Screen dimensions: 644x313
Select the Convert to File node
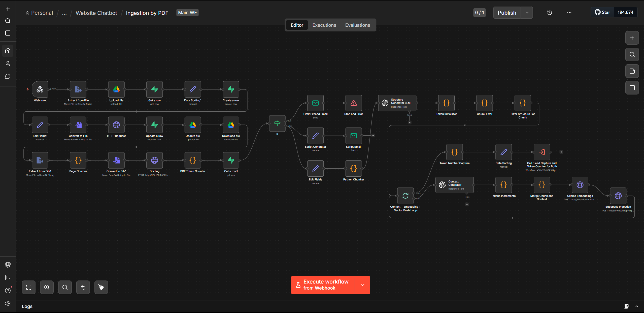[78, 125]
